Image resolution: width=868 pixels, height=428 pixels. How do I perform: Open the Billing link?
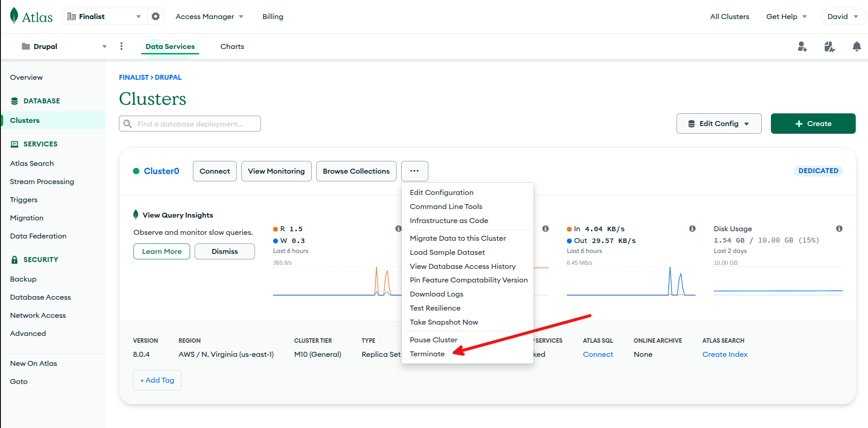pos(273,16)
